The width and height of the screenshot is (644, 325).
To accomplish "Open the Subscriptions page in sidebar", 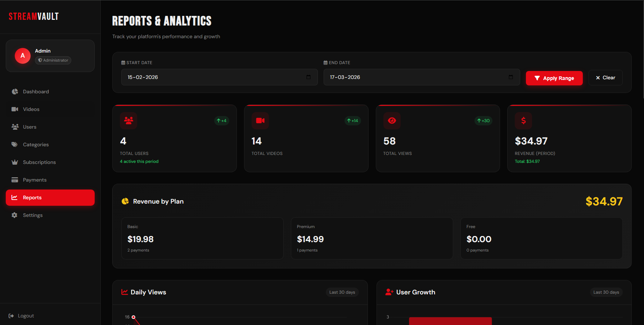I will click(x=39, y=162).
